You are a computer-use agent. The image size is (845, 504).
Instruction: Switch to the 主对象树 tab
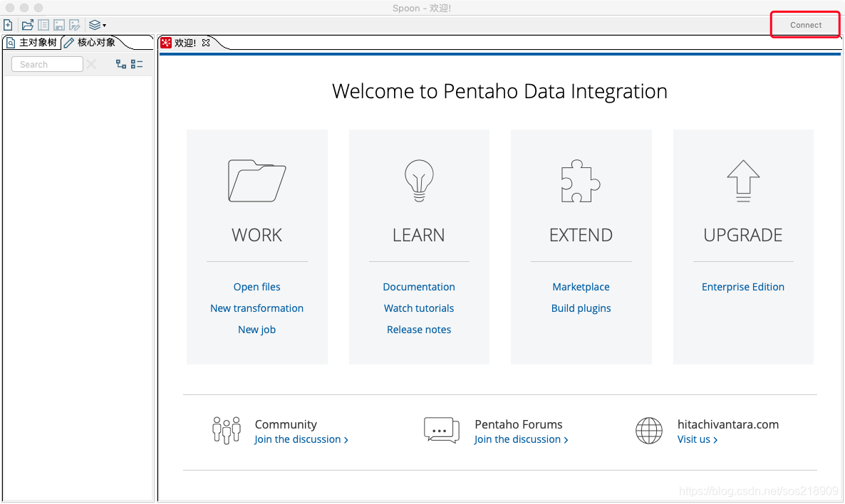(32, 43)
